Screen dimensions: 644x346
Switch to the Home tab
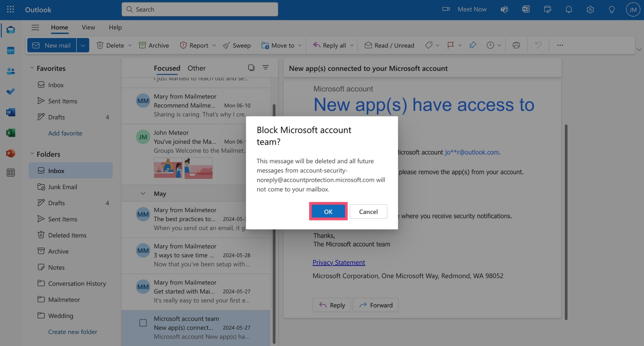pos(59,28)
